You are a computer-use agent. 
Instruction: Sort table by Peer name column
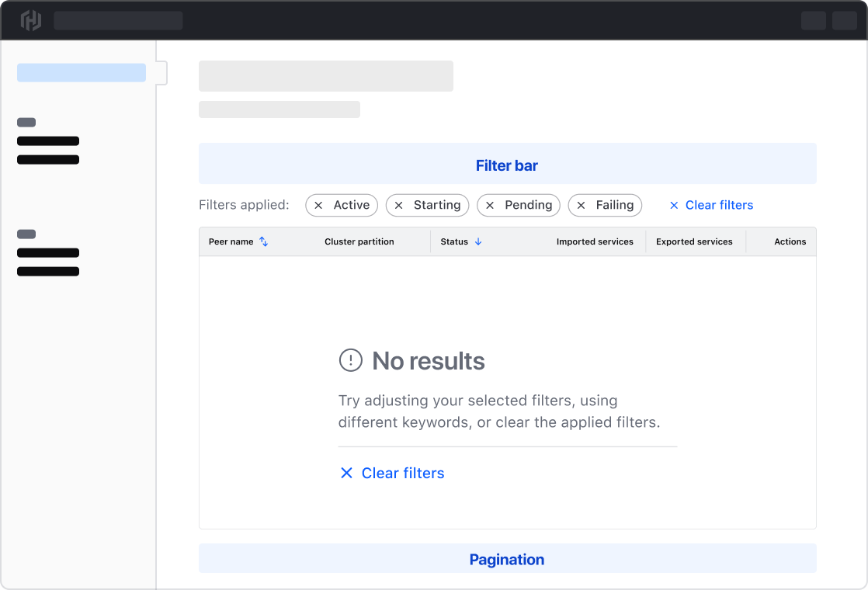264,241
